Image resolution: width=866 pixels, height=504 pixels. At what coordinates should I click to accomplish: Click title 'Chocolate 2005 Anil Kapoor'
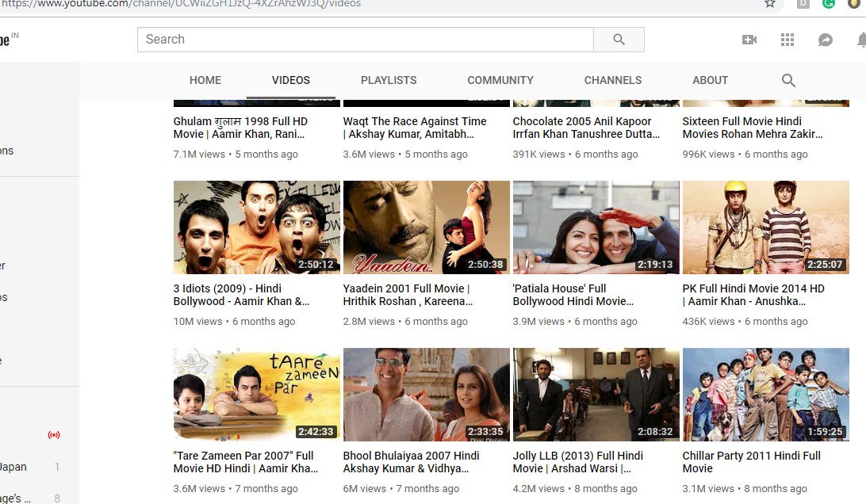point(586,128)
